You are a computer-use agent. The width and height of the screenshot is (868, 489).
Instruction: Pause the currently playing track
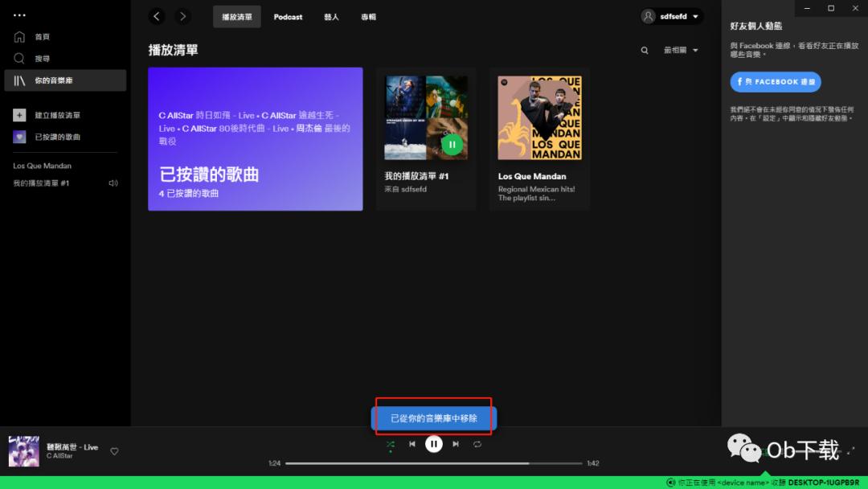coord(434,443)
